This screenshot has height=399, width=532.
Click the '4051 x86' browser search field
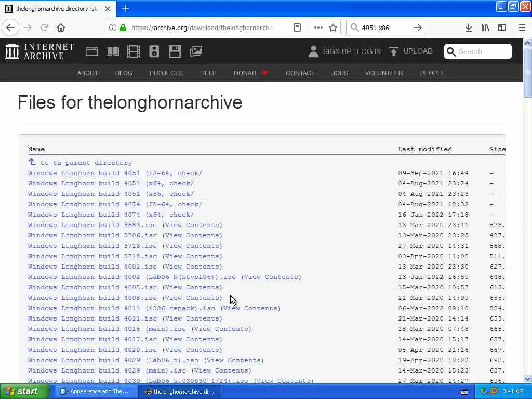click(x=385, y=28)
